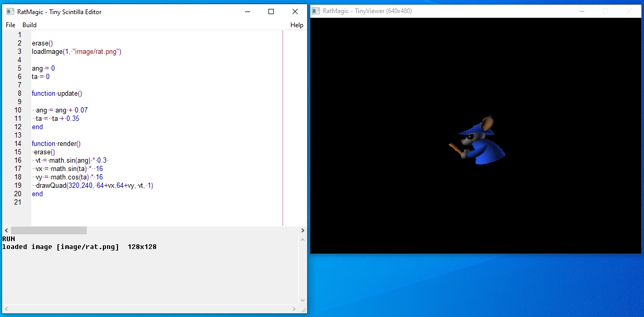This screenshot has height=317, width=644.
Task: Open the Help menu
Action: [297, 25]
